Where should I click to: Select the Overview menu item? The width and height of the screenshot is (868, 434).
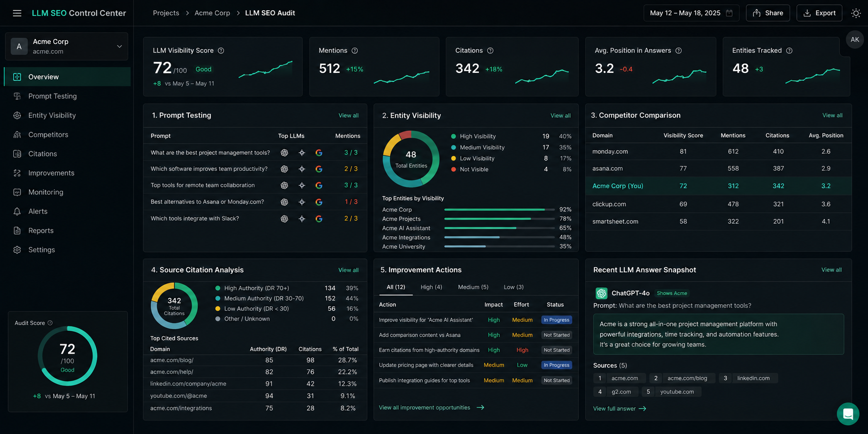click(x=68, y=77)
